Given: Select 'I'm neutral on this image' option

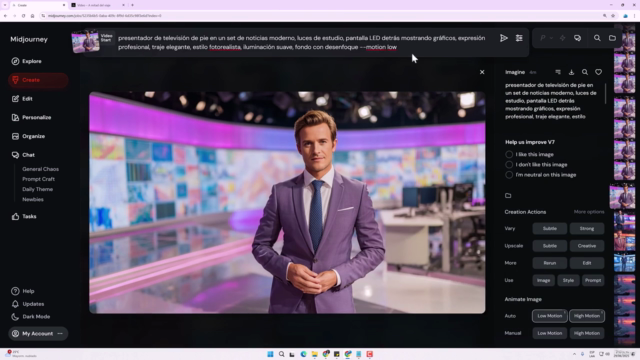Looking at the screenshot, I should click(x=540, y=175).
